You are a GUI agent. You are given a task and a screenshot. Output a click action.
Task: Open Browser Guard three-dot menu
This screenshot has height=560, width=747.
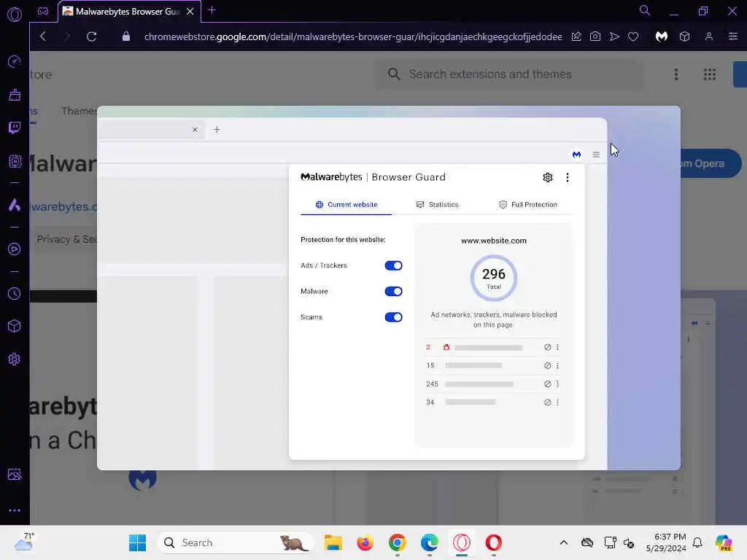click(x=568, y=178)
